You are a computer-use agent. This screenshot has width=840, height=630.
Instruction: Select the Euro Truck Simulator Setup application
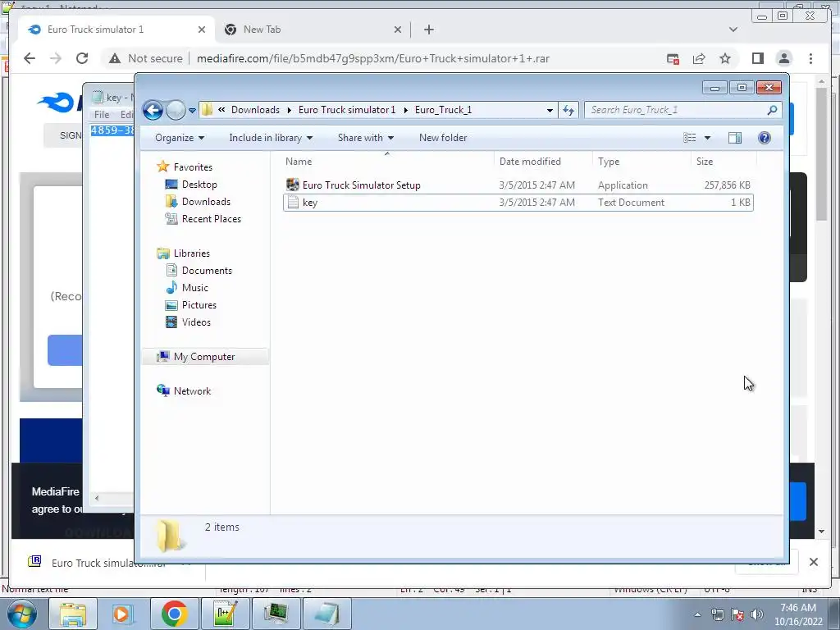coord(518,185)
